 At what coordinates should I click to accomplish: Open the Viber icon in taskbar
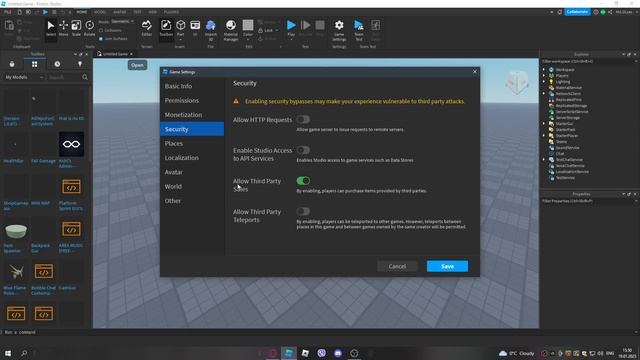click(322, 353)
